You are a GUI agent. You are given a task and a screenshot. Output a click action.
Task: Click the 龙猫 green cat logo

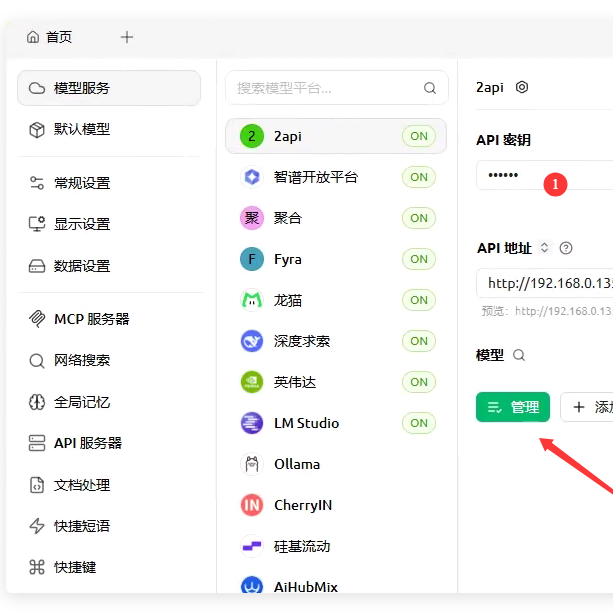[x=252, y=300]
